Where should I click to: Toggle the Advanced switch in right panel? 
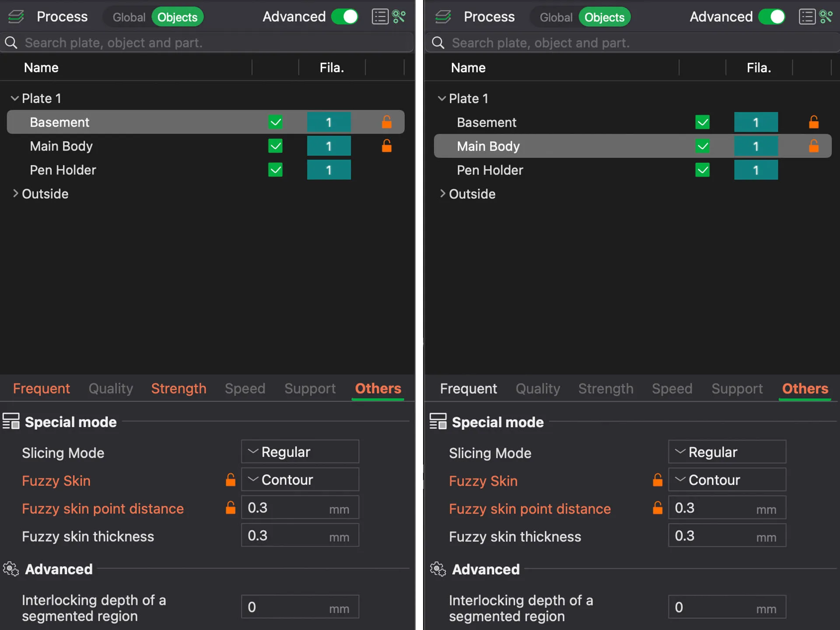772,17
